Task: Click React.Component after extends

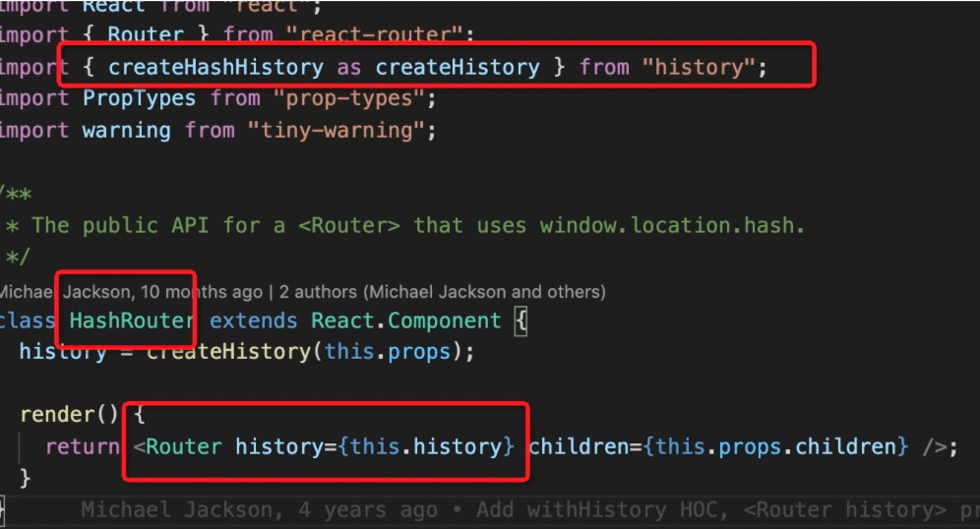Action: click(406, 321)
